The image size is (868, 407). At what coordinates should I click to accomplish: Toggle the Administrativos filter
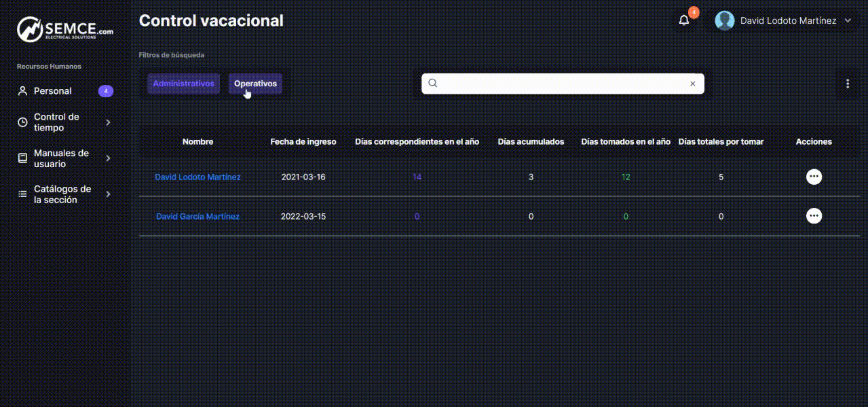tap(183, 84)
